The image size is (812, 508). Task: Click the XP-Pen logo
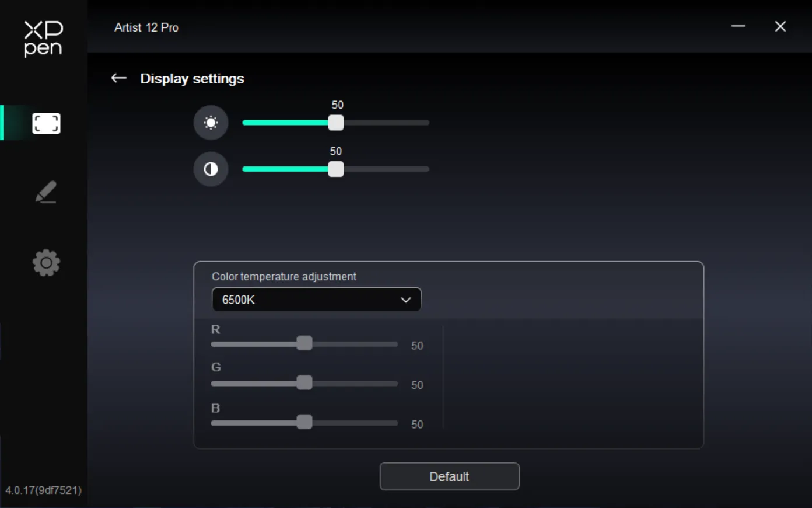43,39
